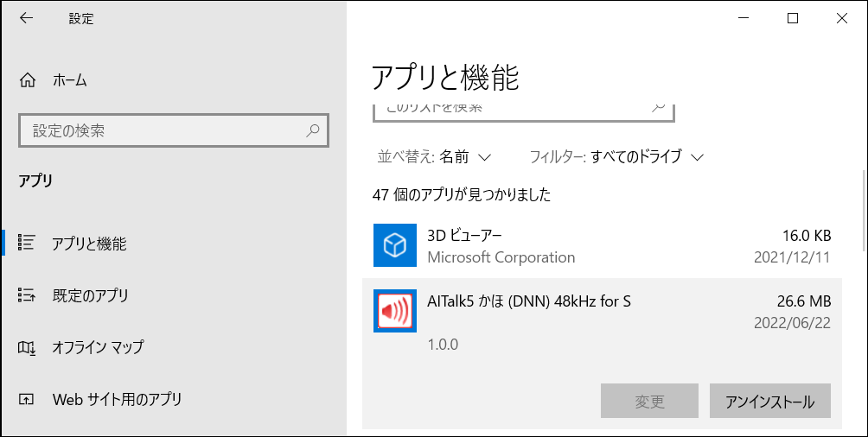Click the アプリと機能 list icon in sidebar
The height and width of the screenshot is (437, 868).
point(27,243)
